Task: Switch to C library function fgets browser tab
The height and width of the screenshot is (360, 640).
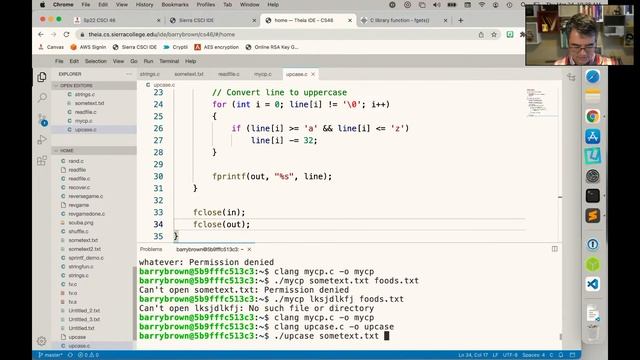Action: [404, 20]
